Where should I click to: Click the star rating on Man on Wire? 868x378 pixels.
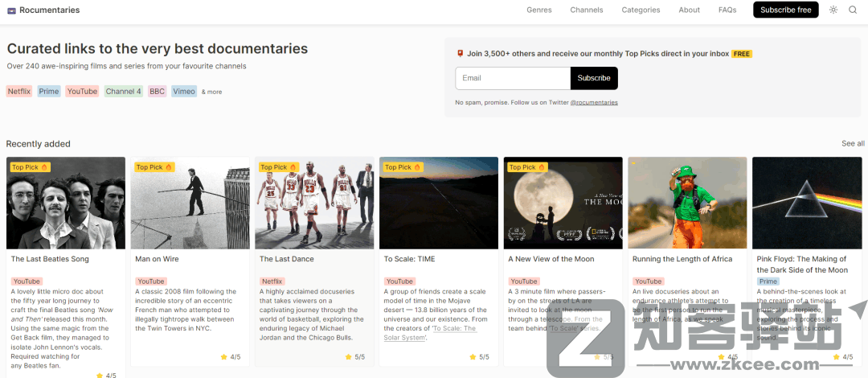(x=230, y=357)
